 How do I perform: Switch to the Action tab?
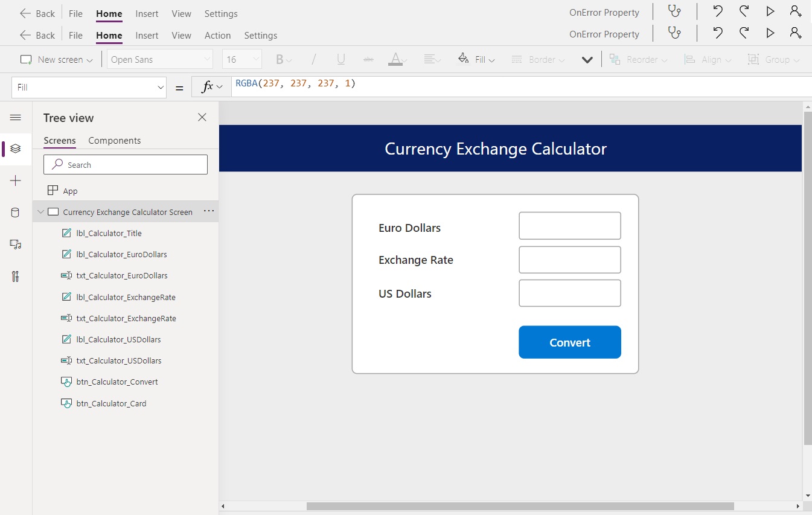218,35
